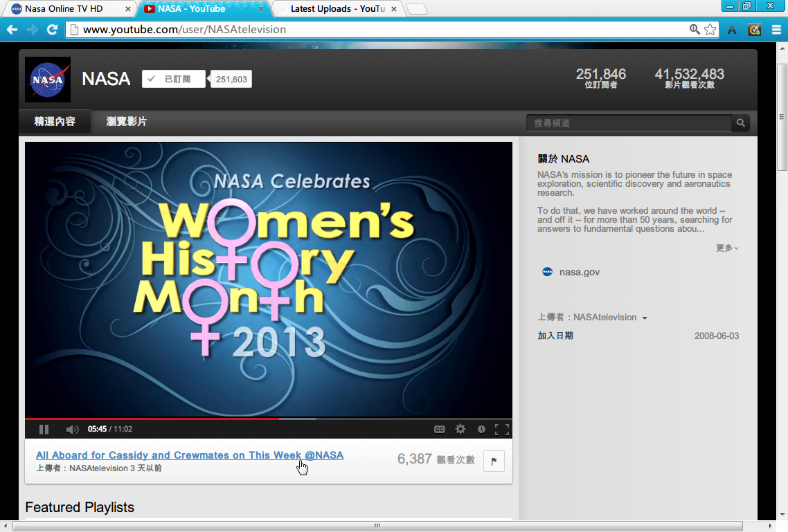
Task: Click the Women's History Month video frame
Action: click(269, 279)
